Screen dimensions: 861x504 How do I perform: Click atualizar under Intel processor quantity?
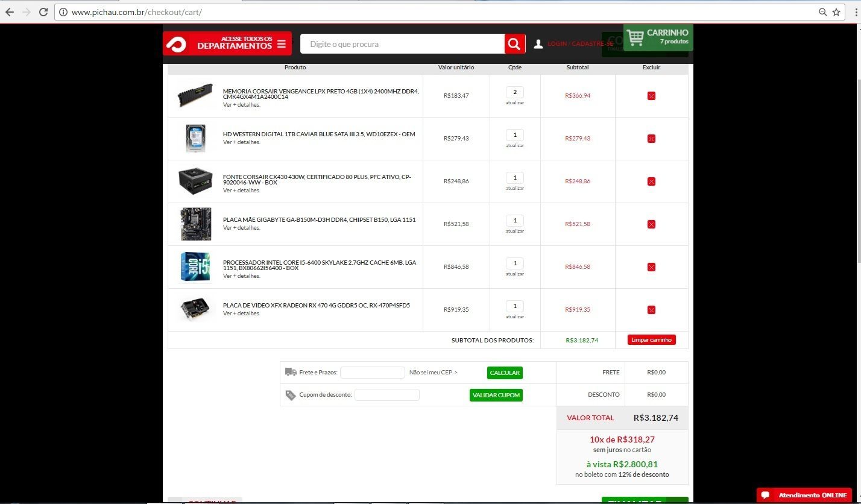click(x=515, y=274)
